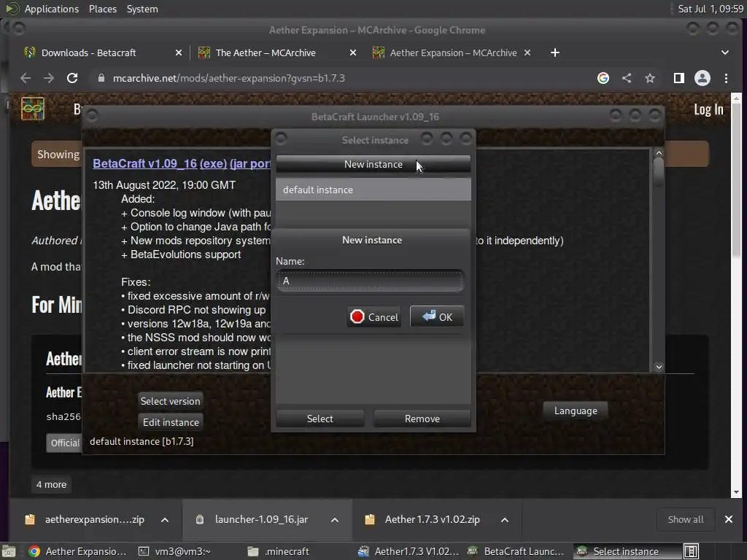Click Edit instance in BetaCraft Launcher
The width and height of the screenshot is (747, 560).
click(x=171, y=422)
